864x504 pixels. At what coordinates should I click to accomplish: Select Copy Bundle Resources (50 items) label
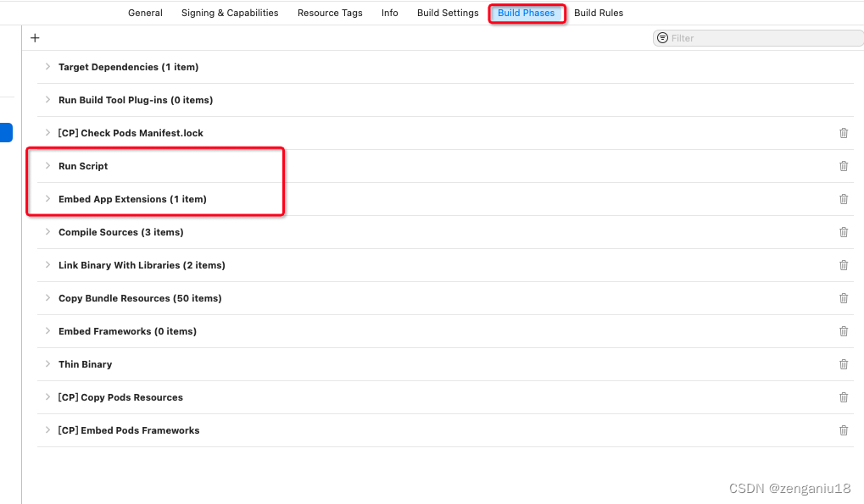coord(140,298)
